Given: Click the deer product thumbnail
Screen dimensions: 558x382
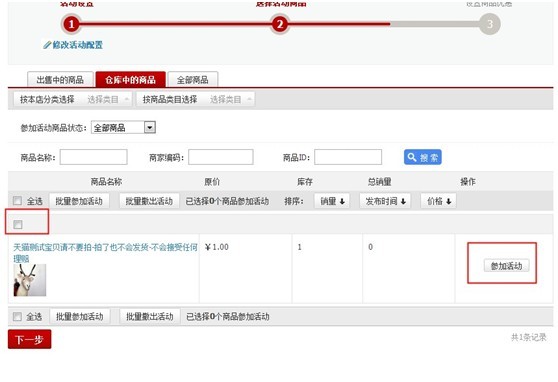Looking at the screenshot, I should pos(30,280).
